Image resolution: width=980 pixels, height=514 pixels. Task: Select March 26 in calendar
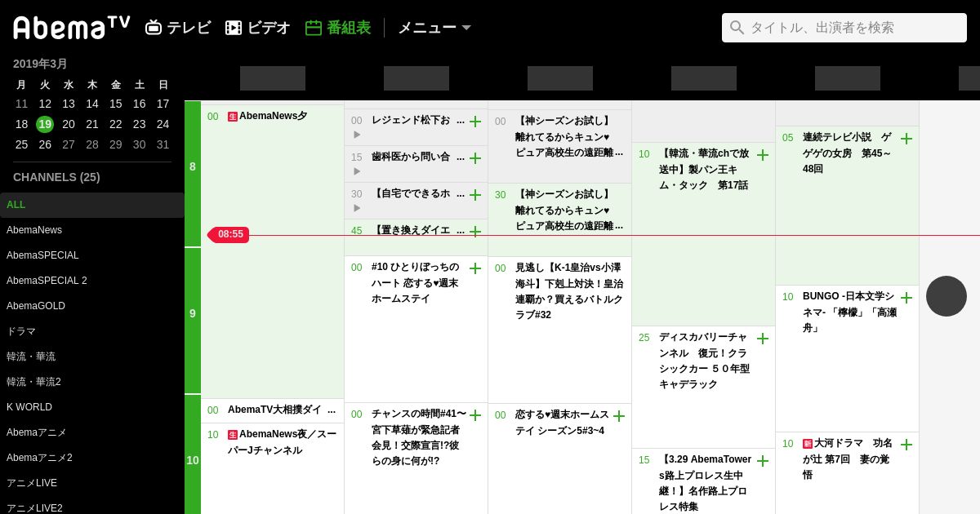pyautogui.click(x=45, y=144)
